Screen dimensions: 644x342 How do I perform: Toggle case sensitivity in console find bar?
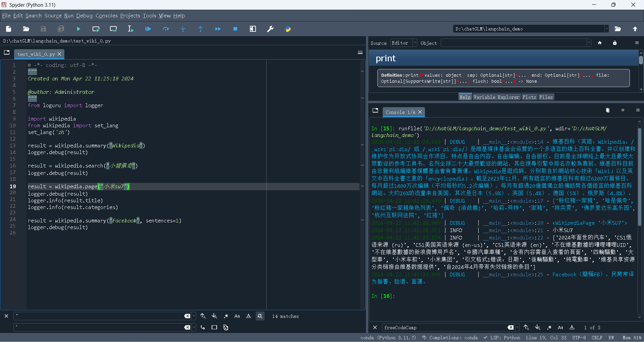click(560, 328)
